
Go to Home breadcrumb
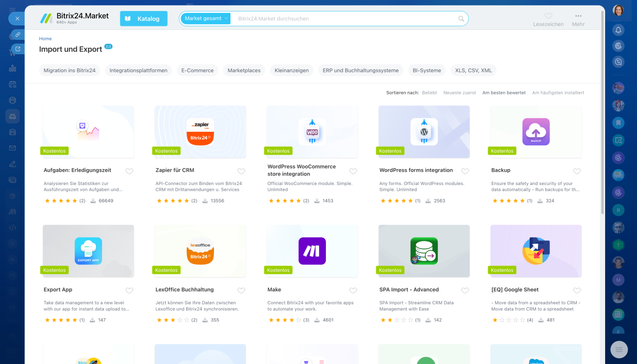coord(45,38)
